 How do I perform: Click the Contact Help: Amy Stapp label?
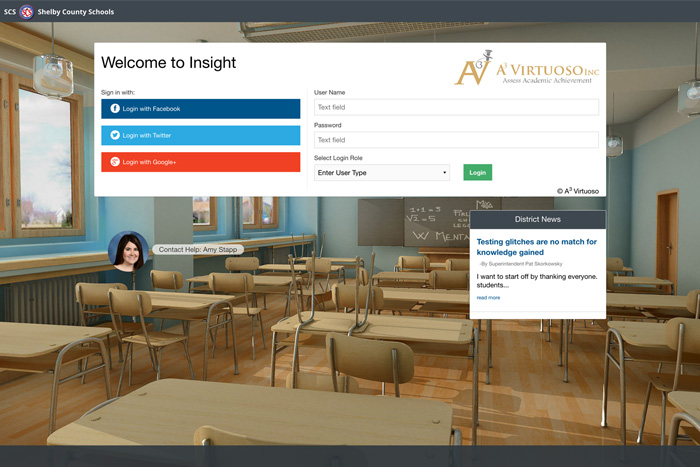click(x=200, y=249)
